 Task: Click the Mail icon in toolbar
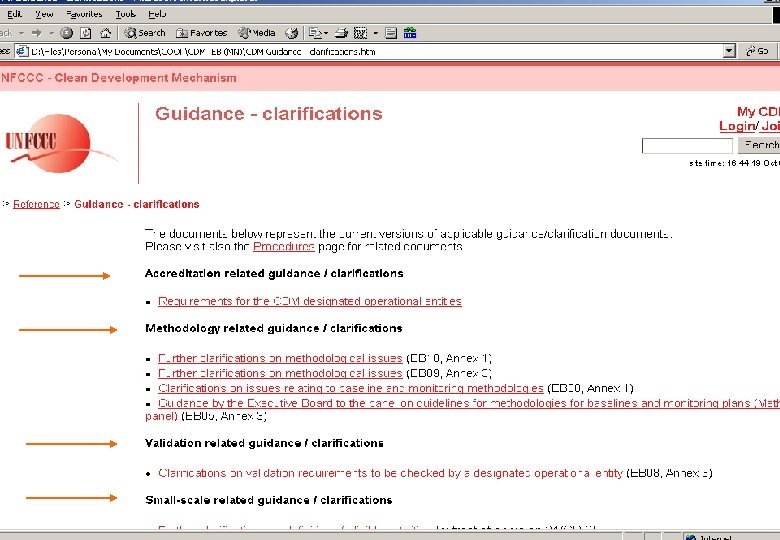click(315, 33)
